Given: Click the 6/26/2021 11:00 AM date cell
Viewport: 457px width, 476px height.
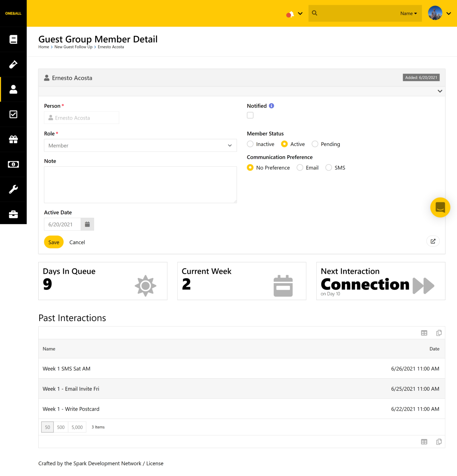Looking at the screenshot, I should (x=415, y=369).
